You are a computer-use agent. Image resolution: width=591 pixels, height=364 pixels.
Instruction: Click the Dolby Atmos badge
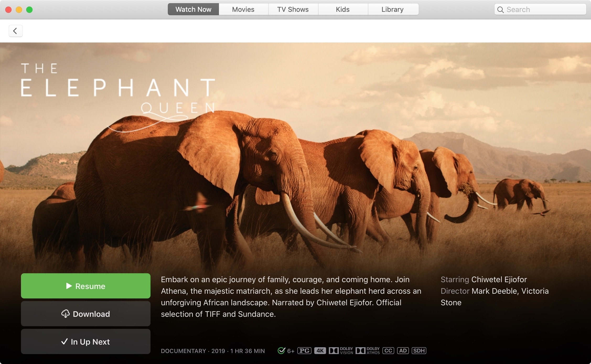(368, 351)
